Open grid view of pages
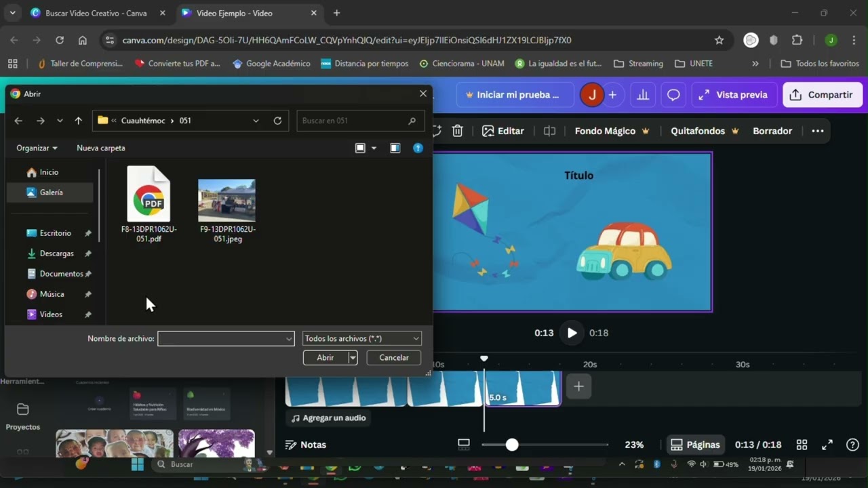This screenshot has width=868, height=488. pos(802,445)
